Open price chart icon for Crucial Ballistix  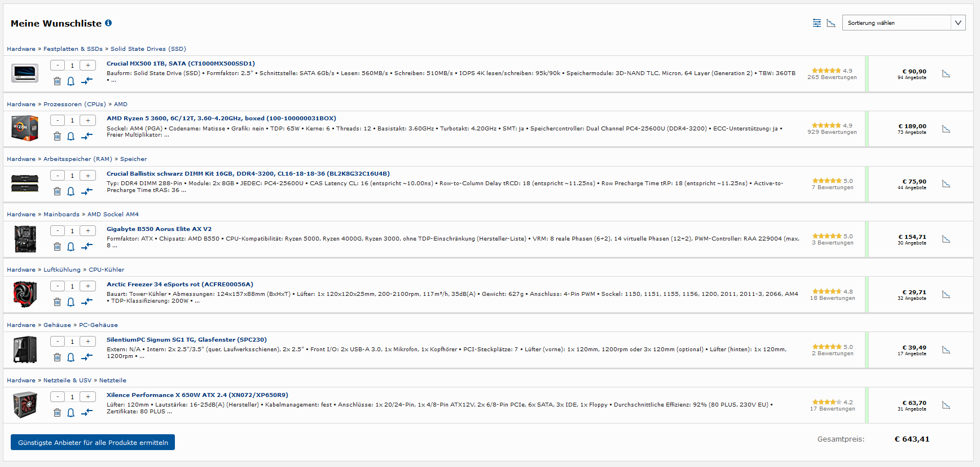946,184
